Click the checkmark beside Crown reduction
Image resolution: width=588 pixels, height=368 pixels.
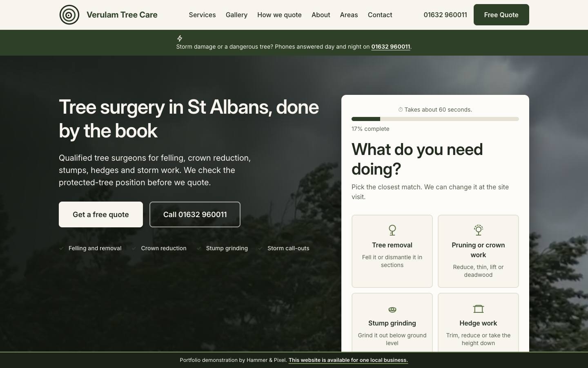(134, 248)
